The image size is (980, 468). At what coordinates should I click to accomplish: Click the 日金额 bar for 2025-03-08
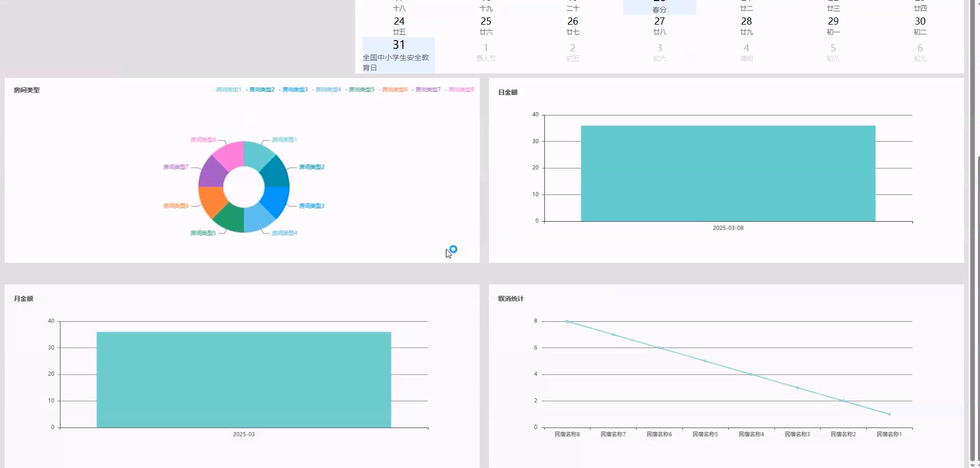[x=728, y=173]
